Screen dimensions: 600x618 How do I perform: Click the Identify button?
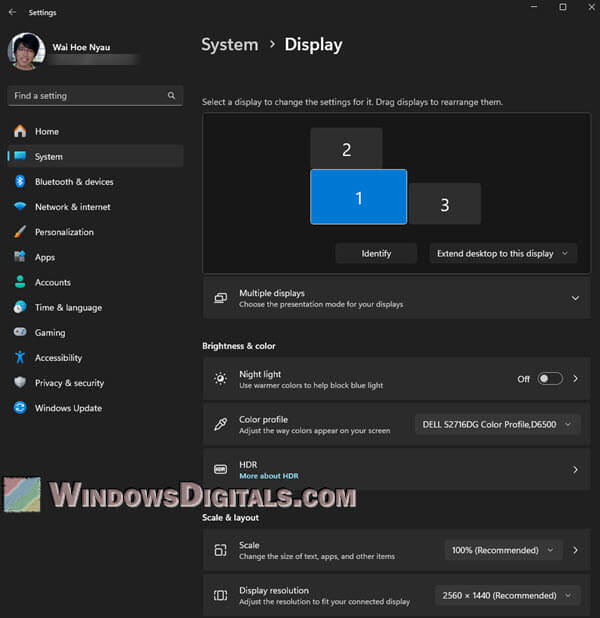(376, 253)
